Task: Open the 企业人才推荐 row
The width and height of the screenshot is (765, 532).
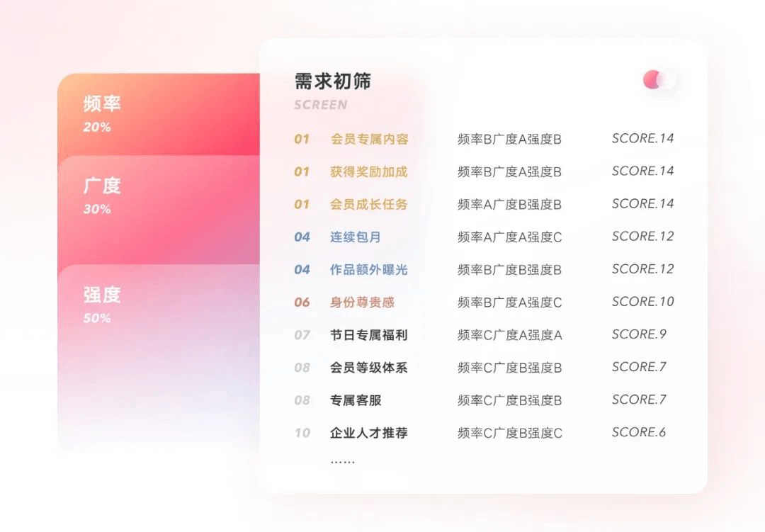Action: coord(484,433)
